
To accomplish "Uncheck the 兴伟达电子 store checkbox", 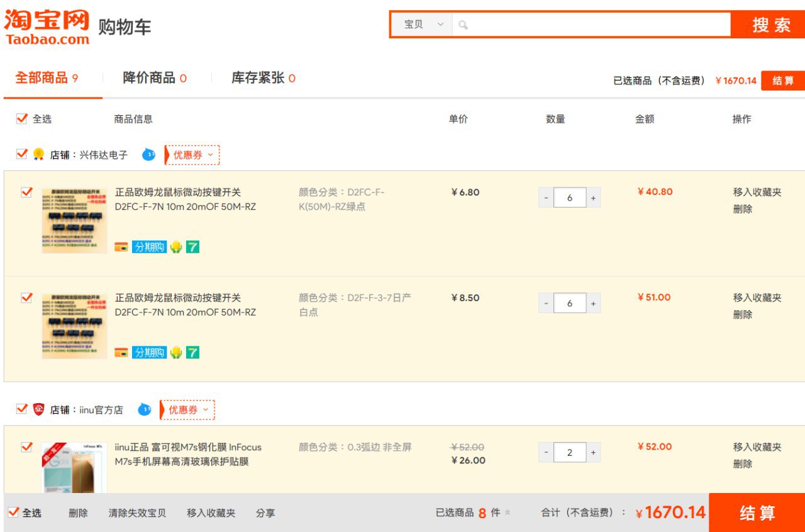I will tap(22, 154).
